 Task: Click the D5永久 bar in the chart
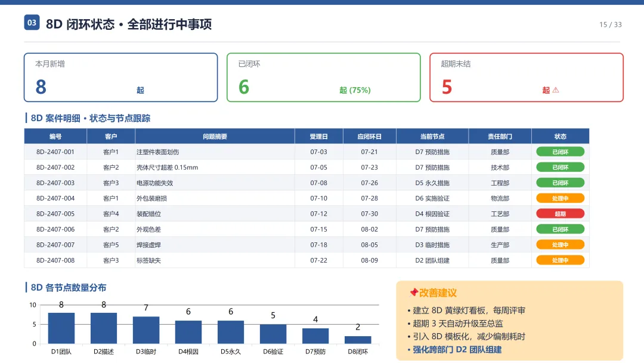pos(230,332)
